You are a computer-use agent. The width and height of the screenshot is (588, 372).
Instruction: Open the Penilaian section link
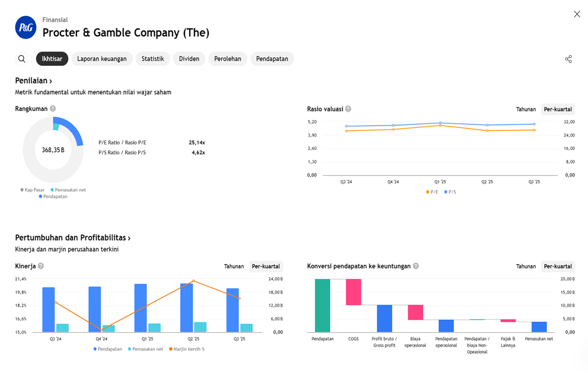(34, 81)
